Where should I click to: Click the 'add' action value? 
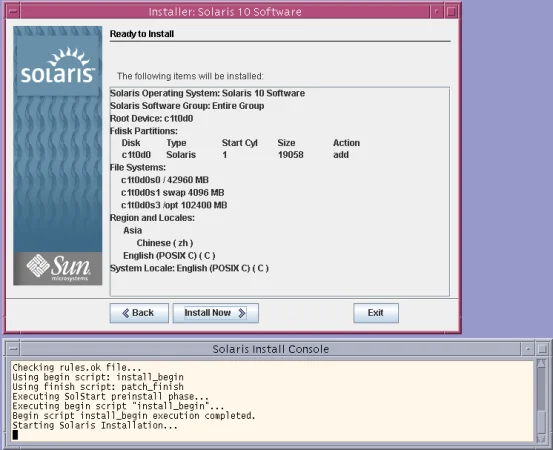tap(341, 155)
